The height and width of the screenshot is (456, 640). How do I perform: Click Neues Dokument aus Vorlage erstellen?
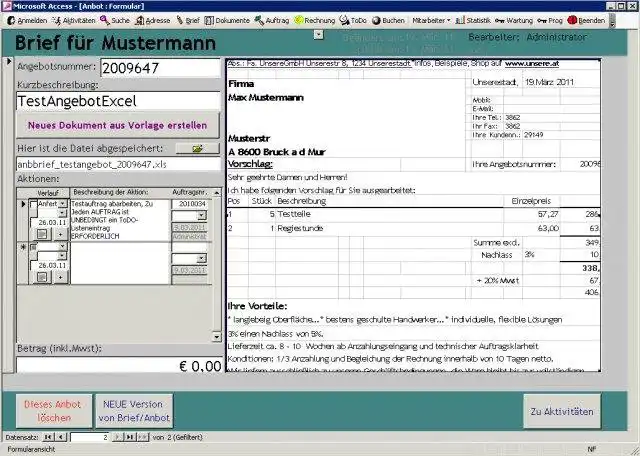click(118, 125)
